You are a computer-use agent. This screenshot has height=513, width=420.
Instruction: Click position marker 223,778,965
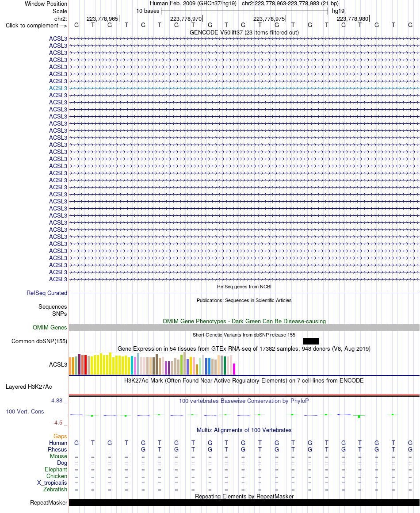[x=103, y=19]
